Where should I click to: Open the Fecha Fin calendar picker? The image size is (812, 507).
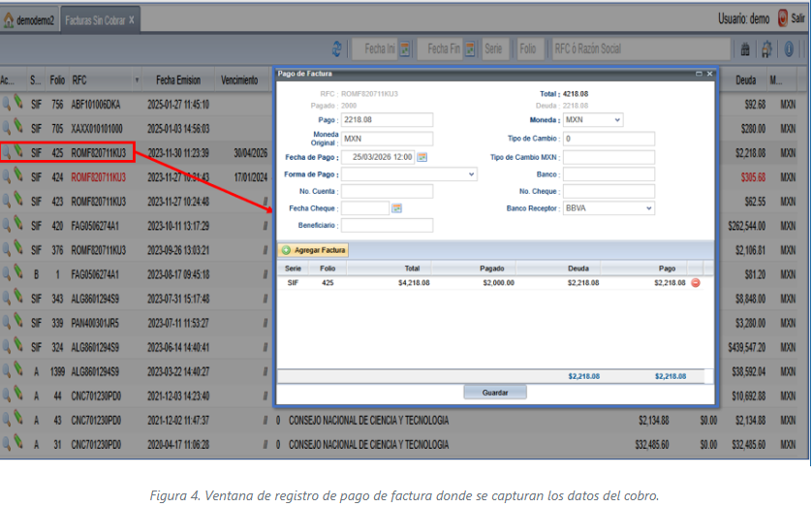point(469,48)
